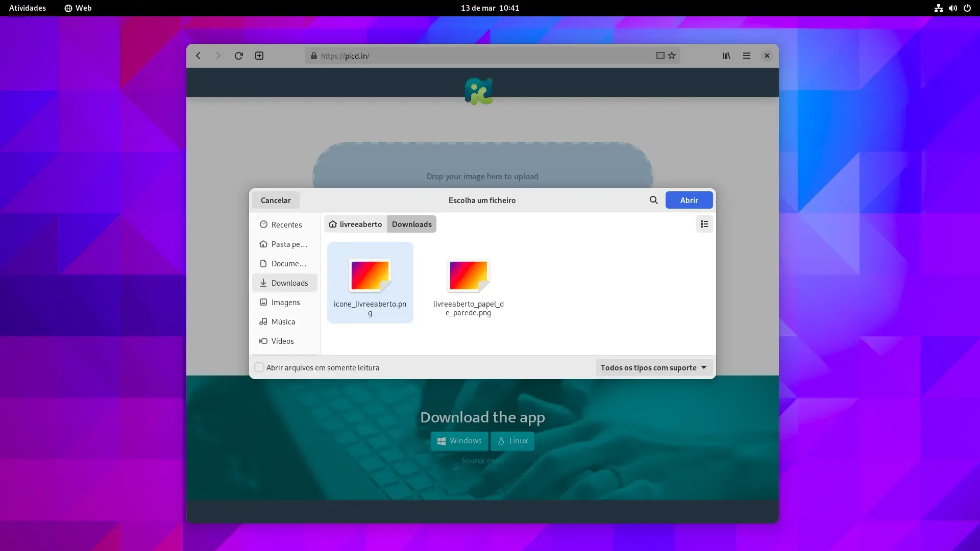Go back in the browser
980x551 pixels.
pyautogui.click(x=198, y=56)
